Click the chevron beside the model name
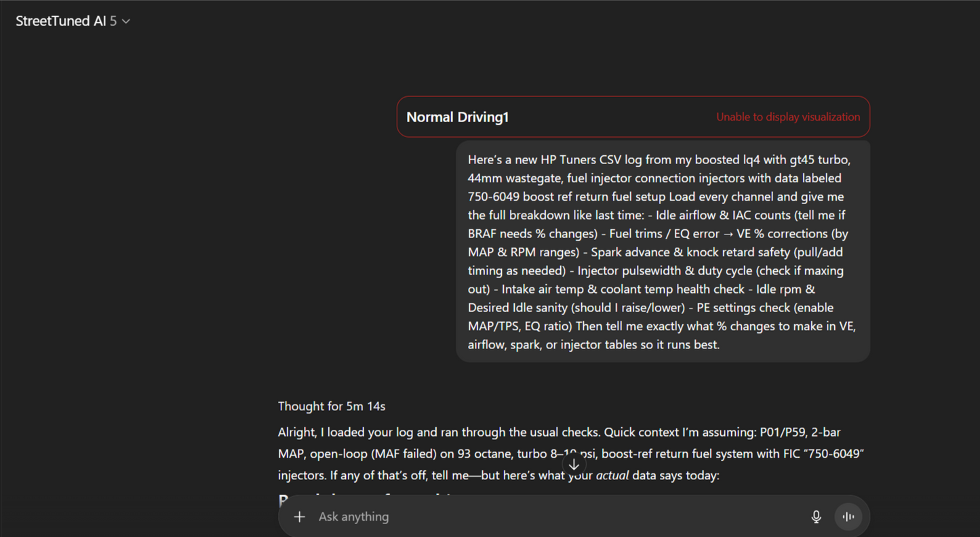980x537 pixels. (x=126, y=22)
